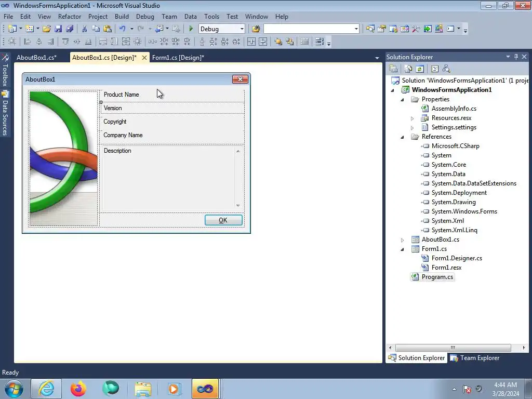Click the Save All icon
This screenshot has height=399, width=532.
70,29
